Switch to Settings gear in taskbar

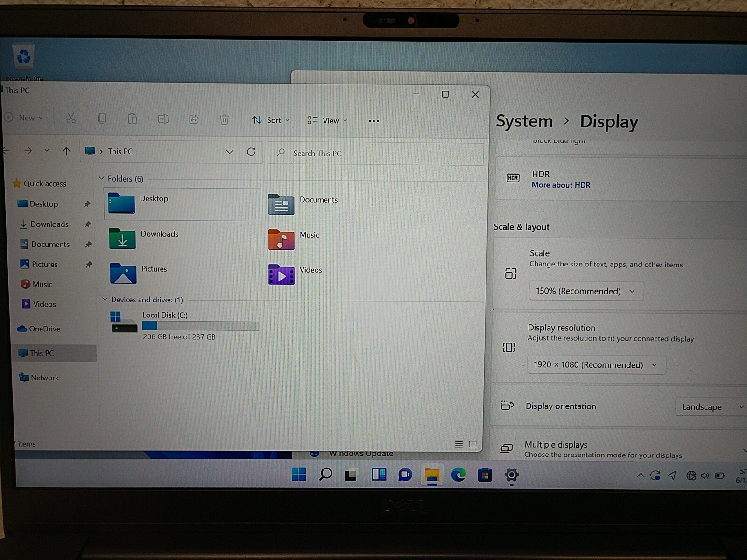click(512, 476)
